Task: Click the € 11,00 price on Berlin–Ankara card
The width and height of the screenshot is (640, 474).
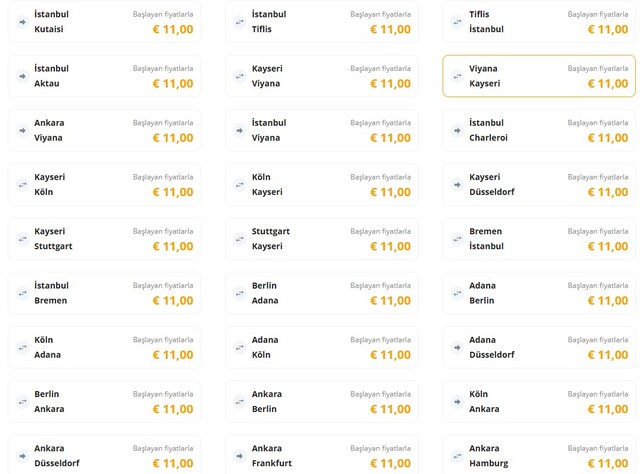Action: 173,409
